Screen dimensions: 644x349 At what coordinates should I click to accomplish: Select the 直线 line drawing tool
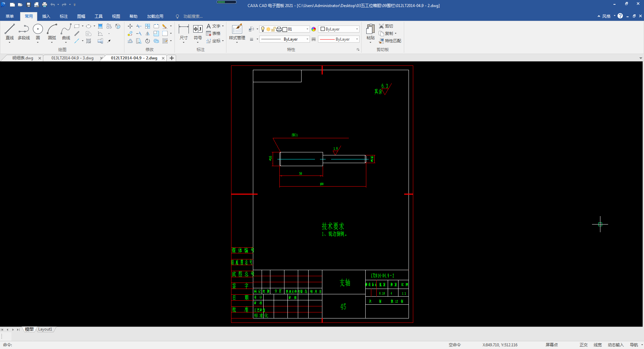tap(10, 33)
